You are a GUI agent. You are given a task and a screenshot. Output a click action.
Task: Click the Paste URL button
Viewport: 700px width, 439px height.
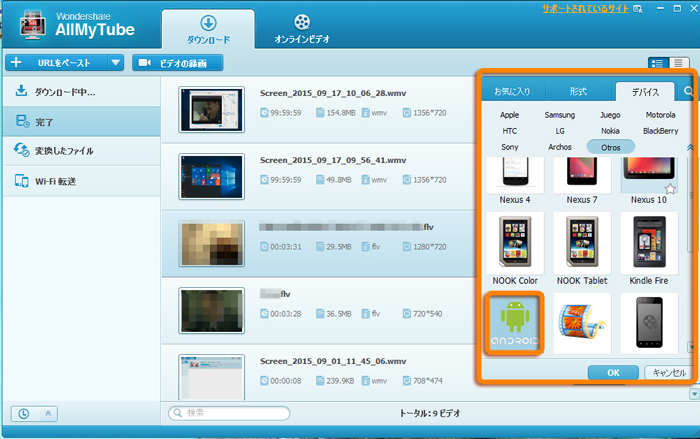point(56,63)
